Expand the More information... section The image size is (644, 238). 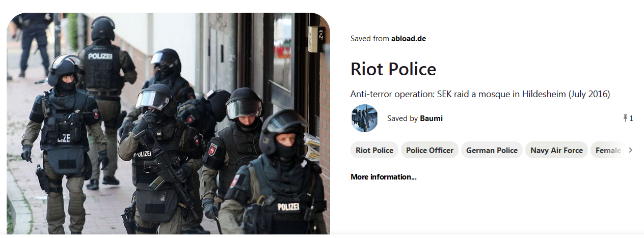coord(383,177)
